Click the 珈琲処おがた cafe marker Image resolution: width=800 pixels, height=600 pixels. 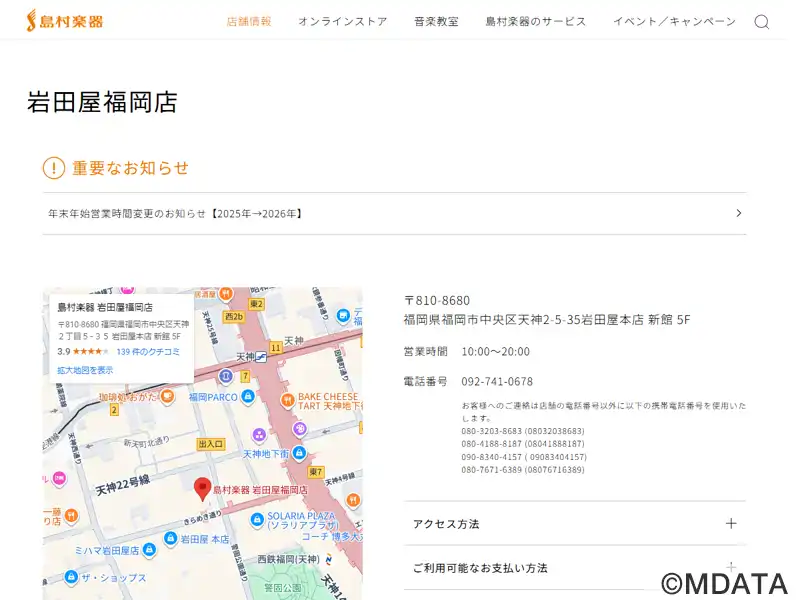pyautogui.click(x=167, y=396)
